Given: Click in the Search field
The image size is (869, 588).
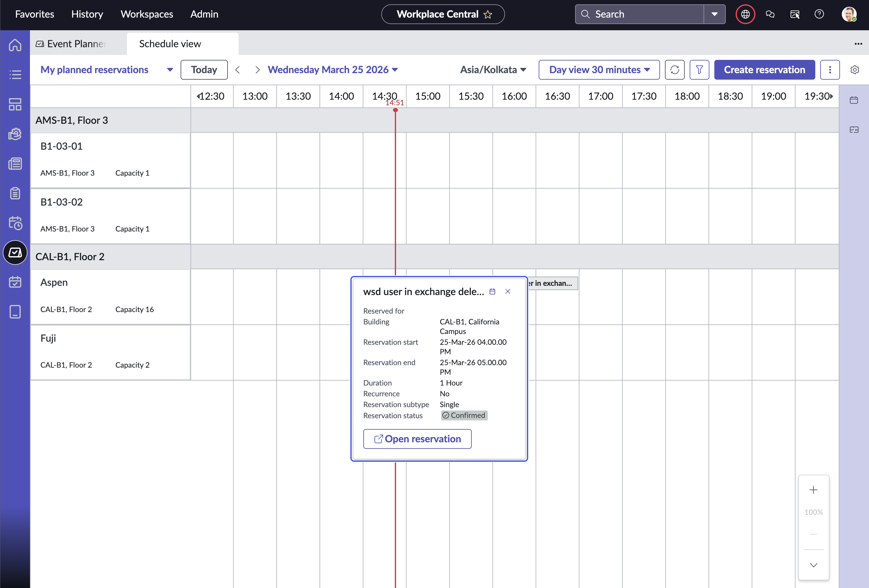Looking at the screenshot, I should [x=639, y=14].
